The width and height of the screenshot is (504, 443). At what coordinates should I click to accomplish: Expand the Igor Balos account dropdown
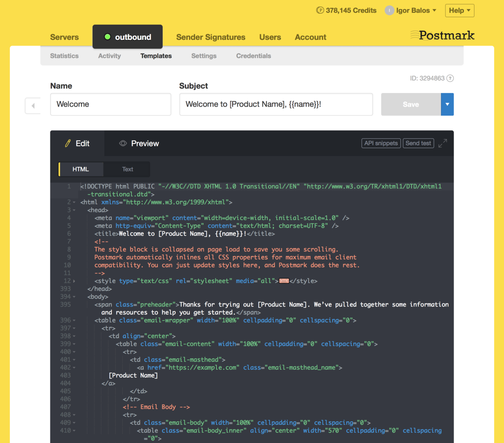(x=434, y=10)
